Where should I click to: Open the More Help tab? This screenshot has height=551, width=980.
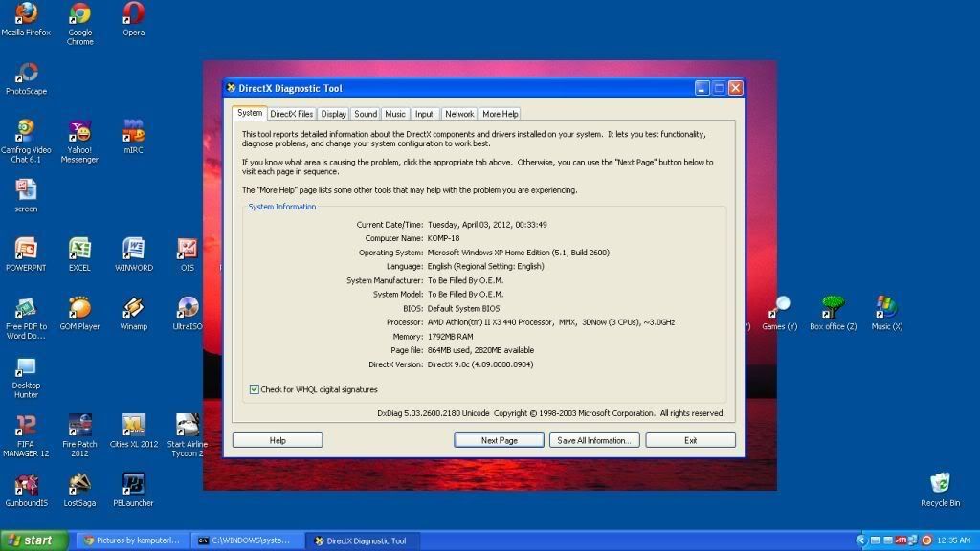coord(500,114)
